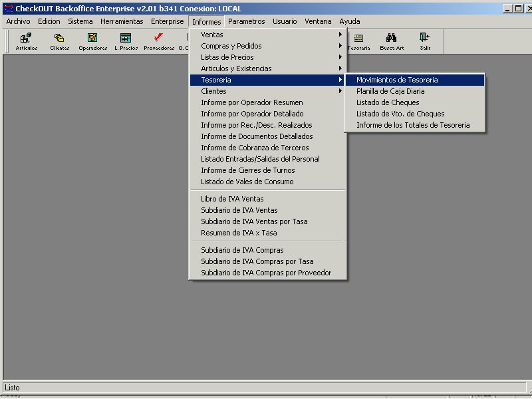Expand the Ventas submenu
Image resolution: width=532 pixels, height=399 pixels.
tap(268, 35)
